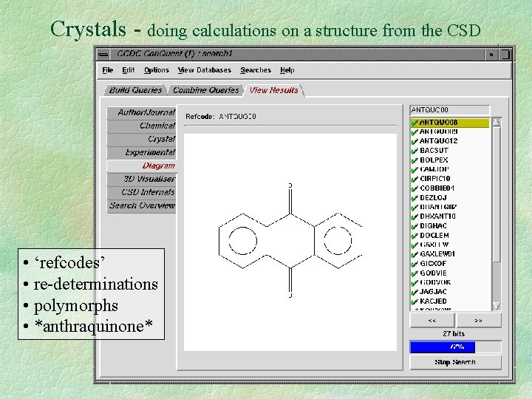Select refcode DHANTQ02 in the hit list
532x399 pixels.
[438, 207]
